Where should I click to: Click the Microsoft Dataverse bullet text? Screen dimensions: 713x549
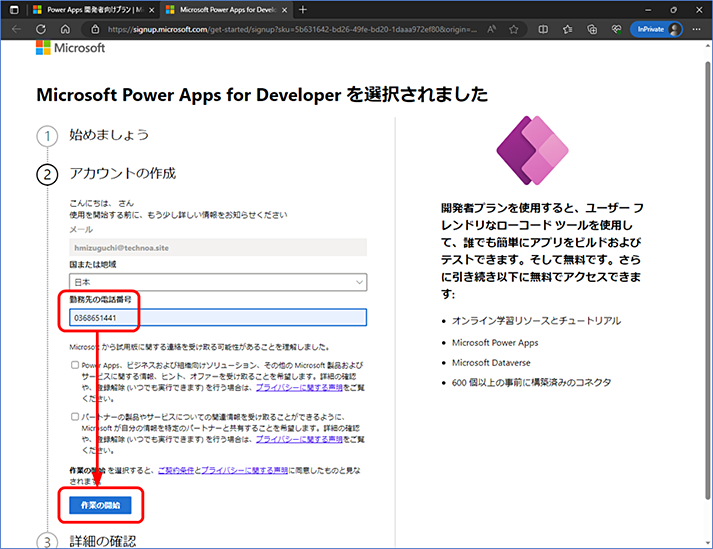click(x=491, y=363)
